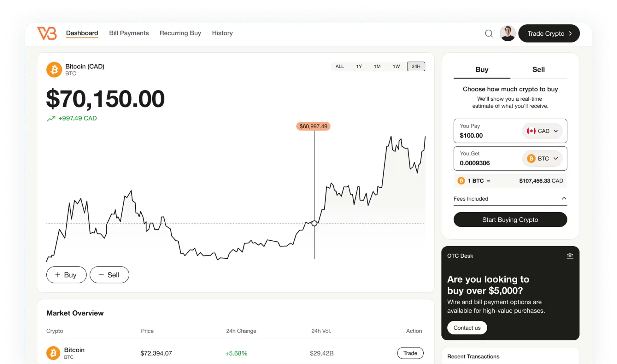Click the BTC coin icon in You Get
Image resolution: width=617 pixels, height=364 pixels.
[x=532, y=159]
